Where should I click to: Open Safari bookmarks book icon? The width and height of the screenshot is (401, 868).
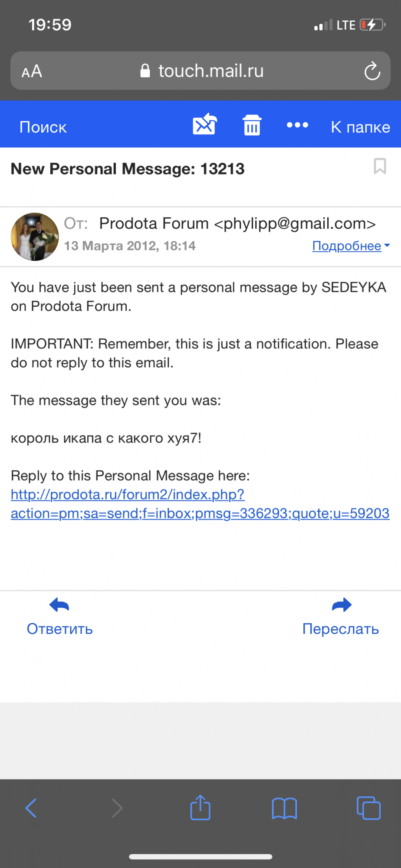click(284, 808)
